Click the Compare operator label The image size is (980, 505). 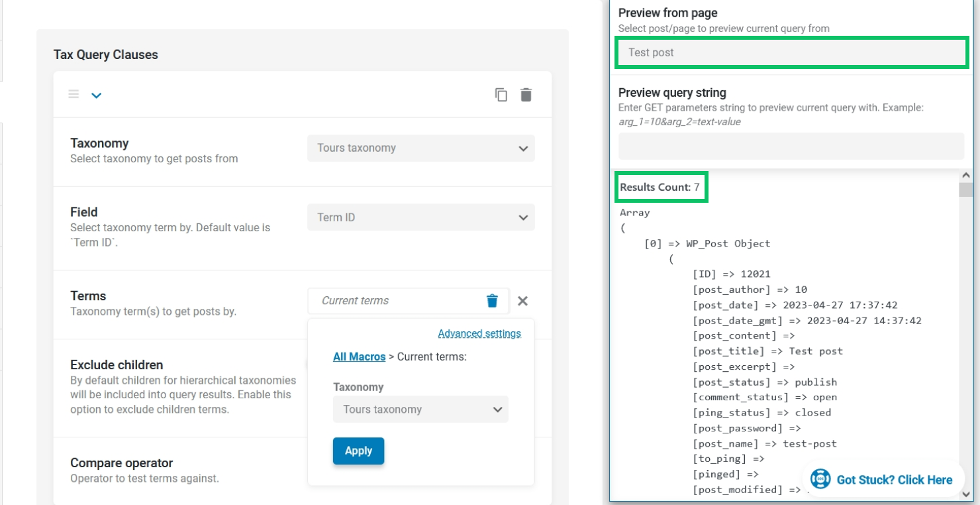click(122, 463)
